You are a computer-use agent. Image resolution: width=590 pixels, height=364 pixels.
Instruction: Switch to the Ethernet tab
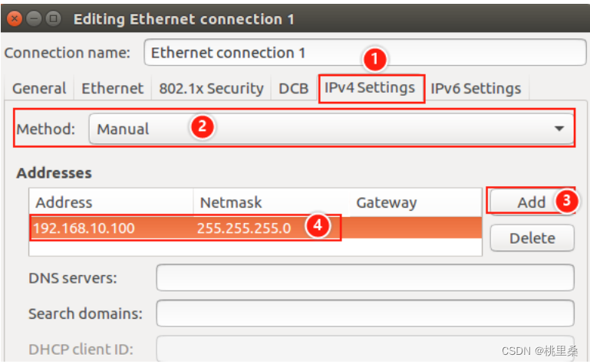113,89
